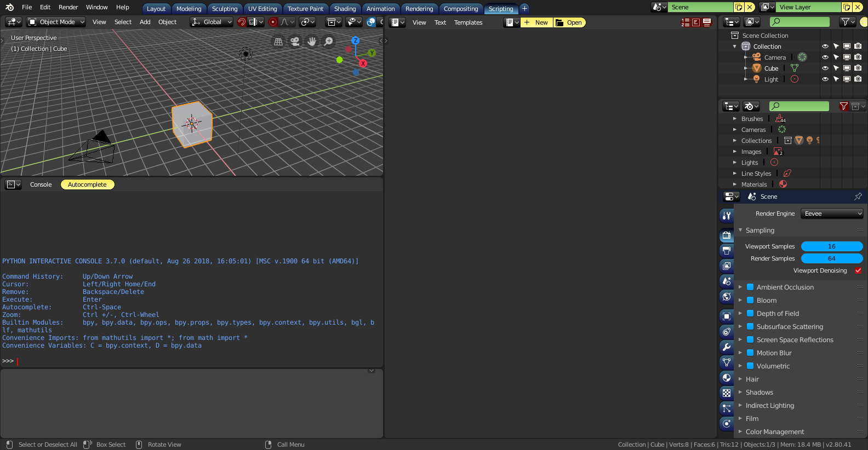Switch to the Shading workspace tab
The width and height of the screenshot is (868, 450).
click(x=345, y=9)
